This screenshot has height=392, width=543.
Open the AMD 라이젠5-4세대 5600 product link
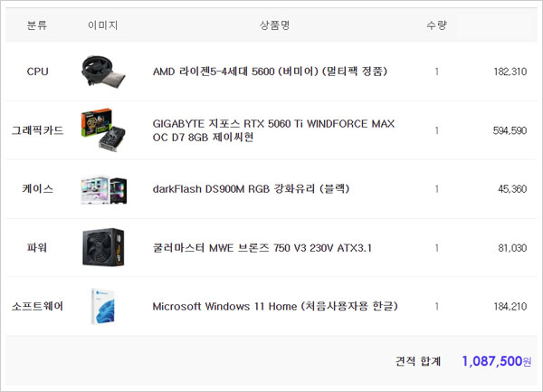(270, 72)
